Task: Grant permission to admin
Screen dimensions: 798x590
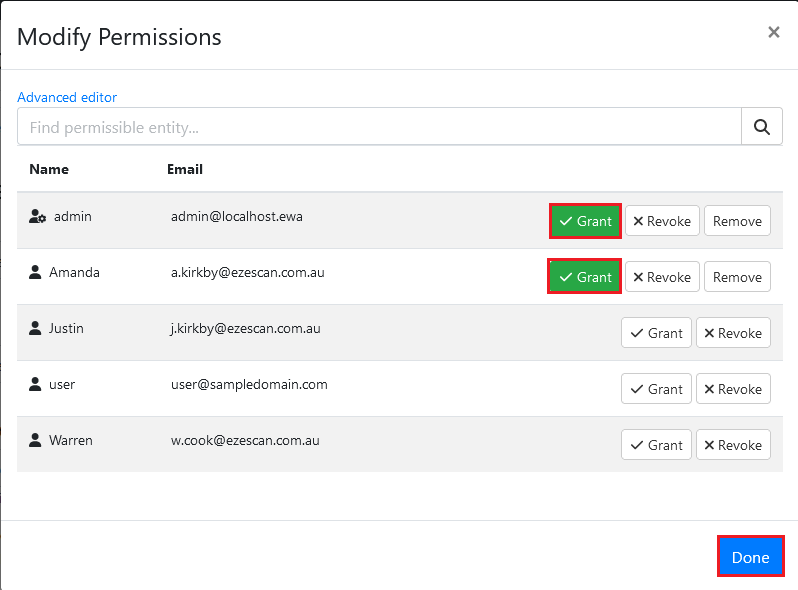Action: [x=585, y=221]
